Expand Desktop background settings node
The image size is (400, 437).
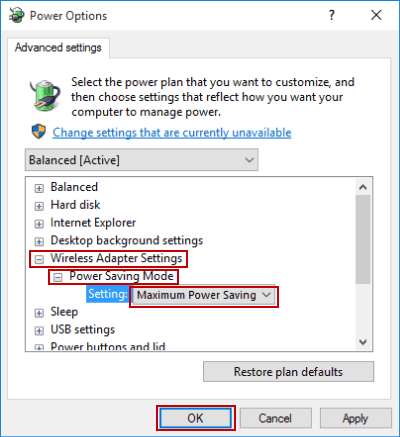click(39, 242)
